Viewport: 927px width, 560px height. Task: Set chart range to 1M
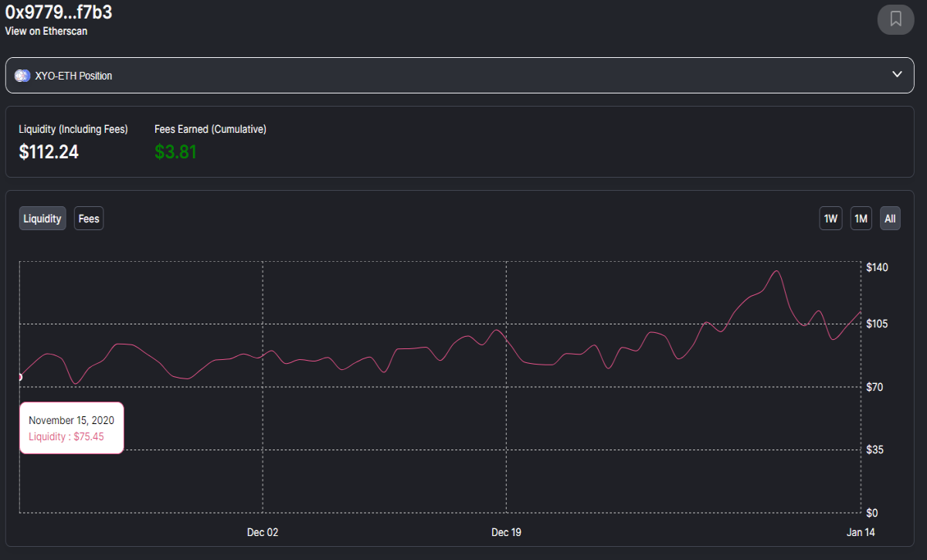(x=861, y=219)
